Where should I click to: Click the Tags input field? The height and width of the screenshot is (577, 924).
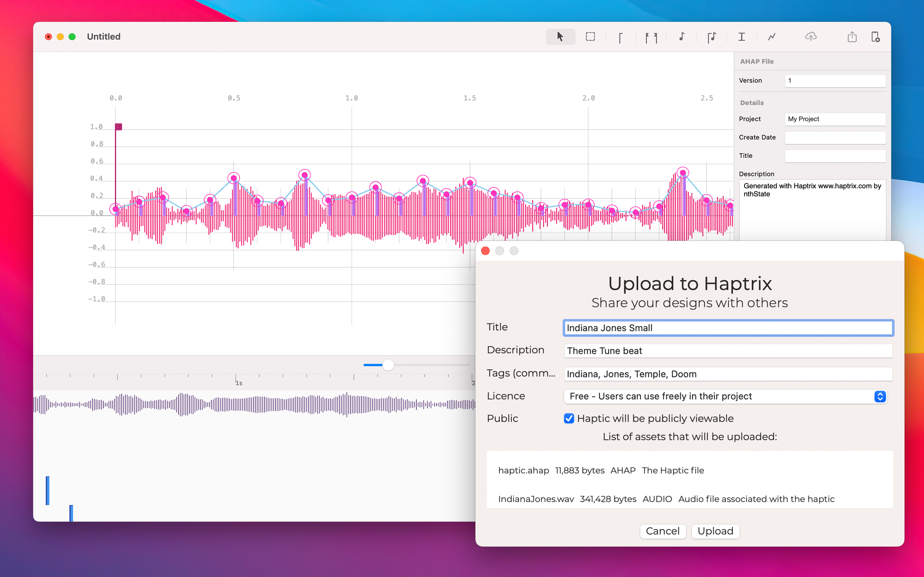(x=728, y=374)
